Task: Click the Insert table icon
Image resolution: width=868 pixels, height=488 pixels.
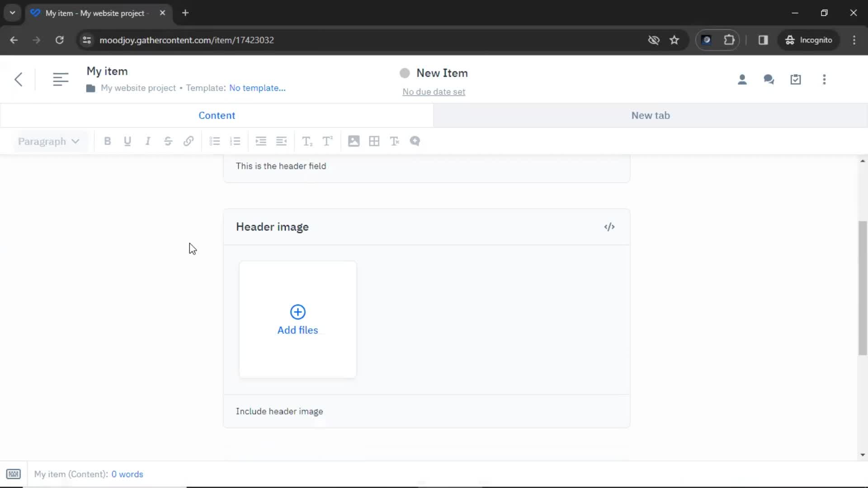Action: pyautogui.click(x=374, y=141)
